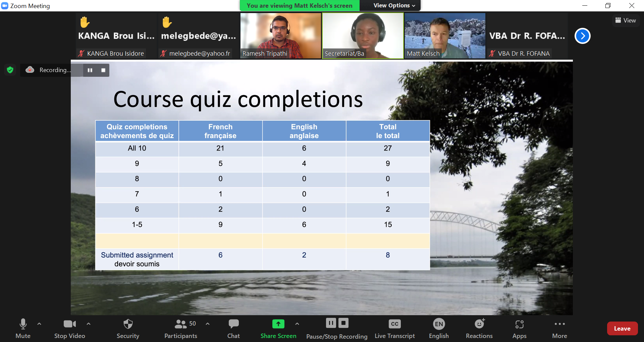This screenshot has height=342, width=644.
Task: Enable Live Transcript CC
Action: point(395,329)
